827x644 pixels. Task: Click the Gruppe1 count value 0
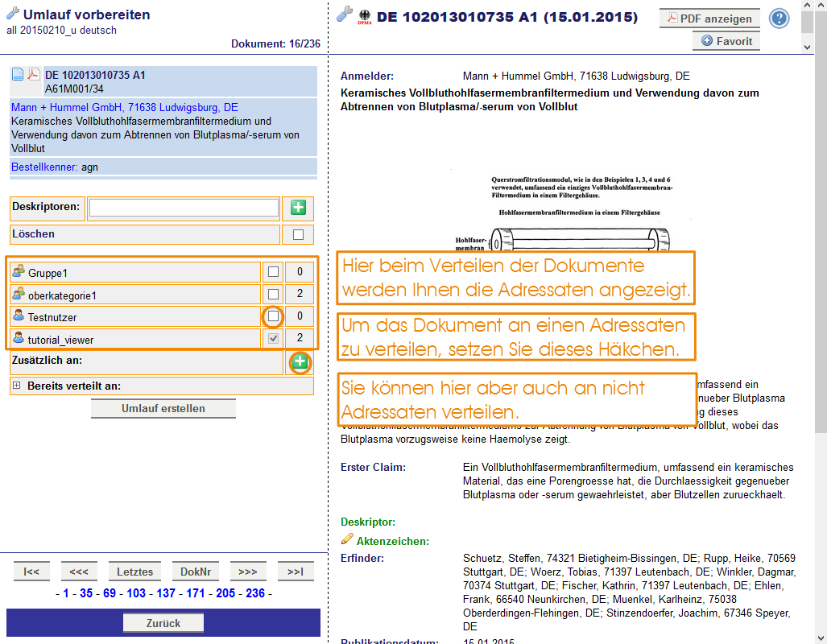[x=300, y=272]
